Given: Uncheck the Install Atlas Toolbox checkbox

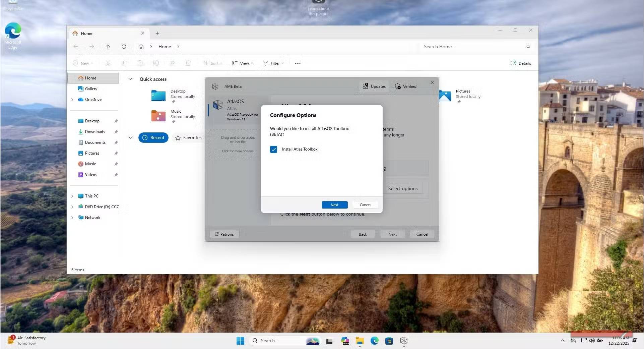Looking at the screenshot, I should coord(273,149).
